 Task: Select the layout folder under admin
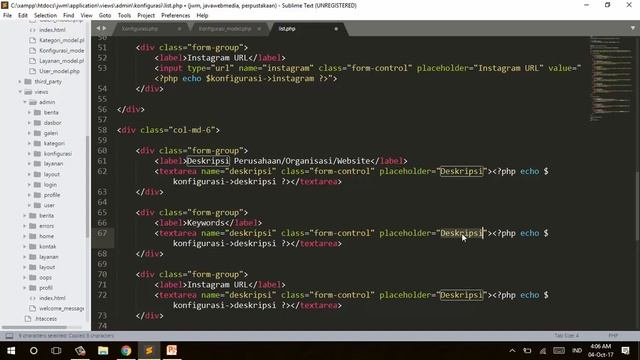tap(52, 174)
